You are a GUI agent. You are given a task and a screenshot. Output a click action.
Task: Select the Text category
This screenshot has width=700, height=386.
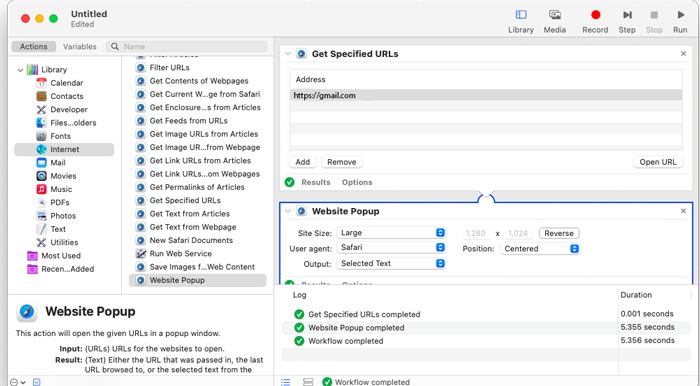pos(58,229)
